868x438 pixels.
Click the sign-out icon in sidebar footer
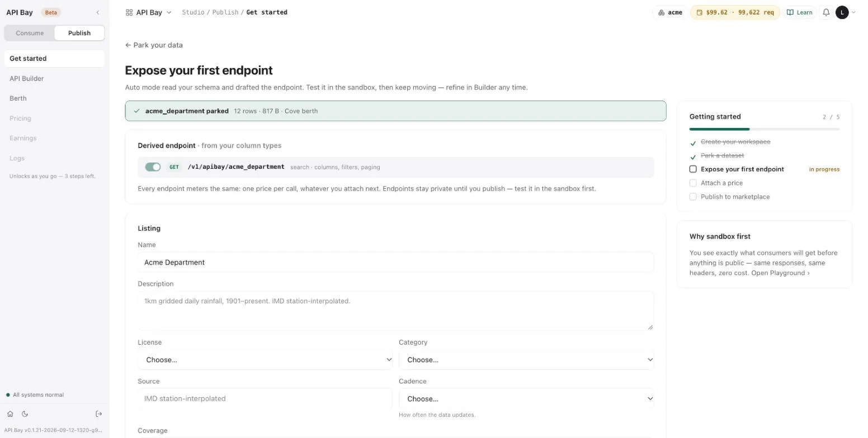coord(99,414)
